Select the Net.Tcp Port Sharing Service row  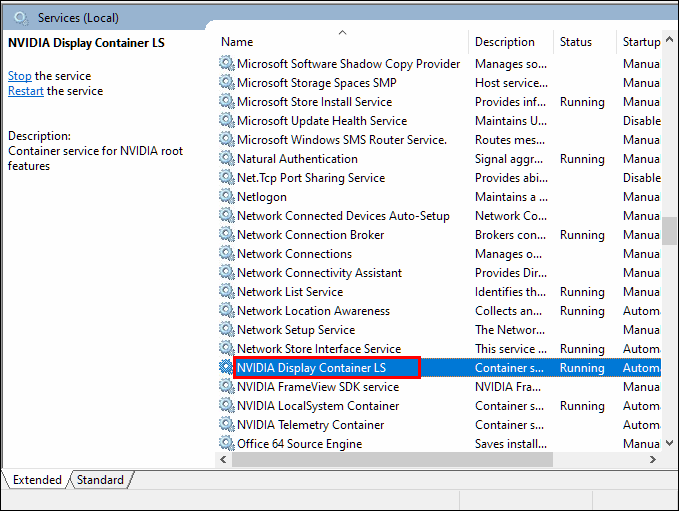point(311,178)
